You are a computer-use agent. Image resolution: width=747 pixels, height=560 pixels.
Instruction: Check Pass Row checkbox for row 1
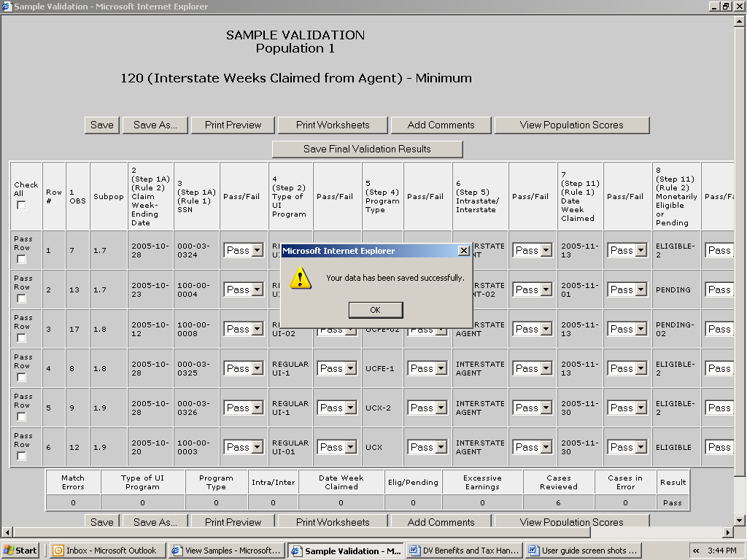pyautogui.click(x=21, y=259)
